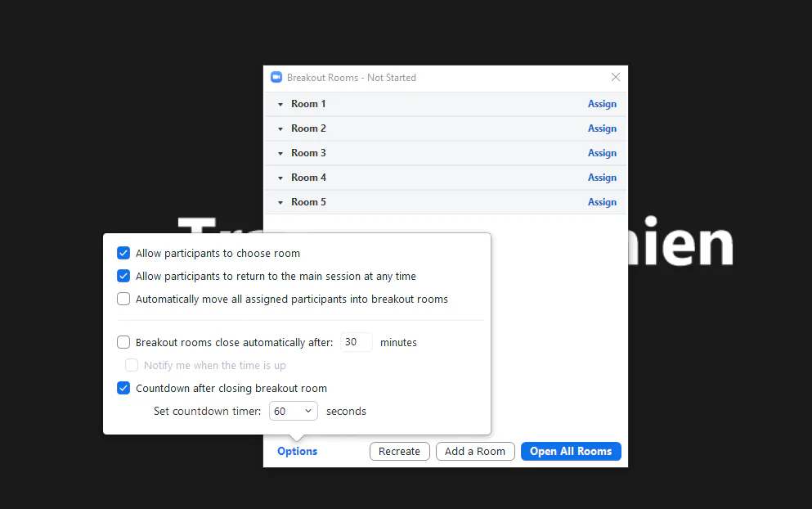Select the Room 4 name text
The height and width of the screenshot is (509, 812).
(308, 178)
